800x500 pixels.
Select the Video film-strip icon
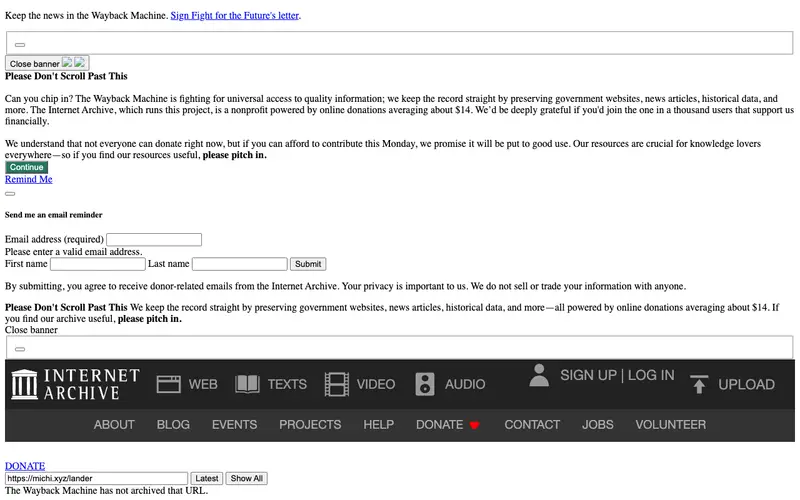click(337, 384)
